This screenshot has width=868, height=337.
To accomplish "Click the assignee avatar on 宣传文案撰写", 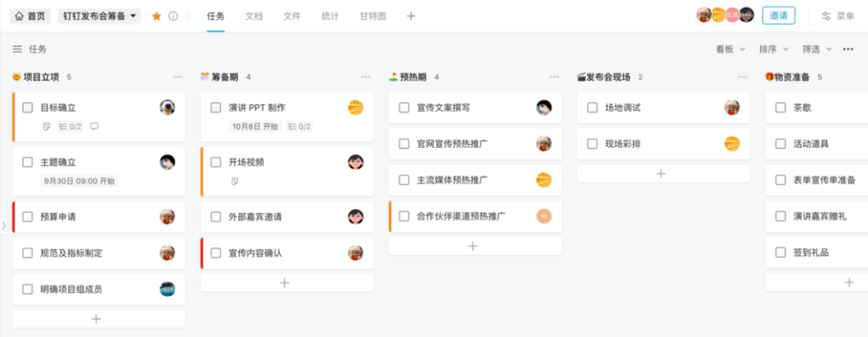I will (x=543, y=108).
